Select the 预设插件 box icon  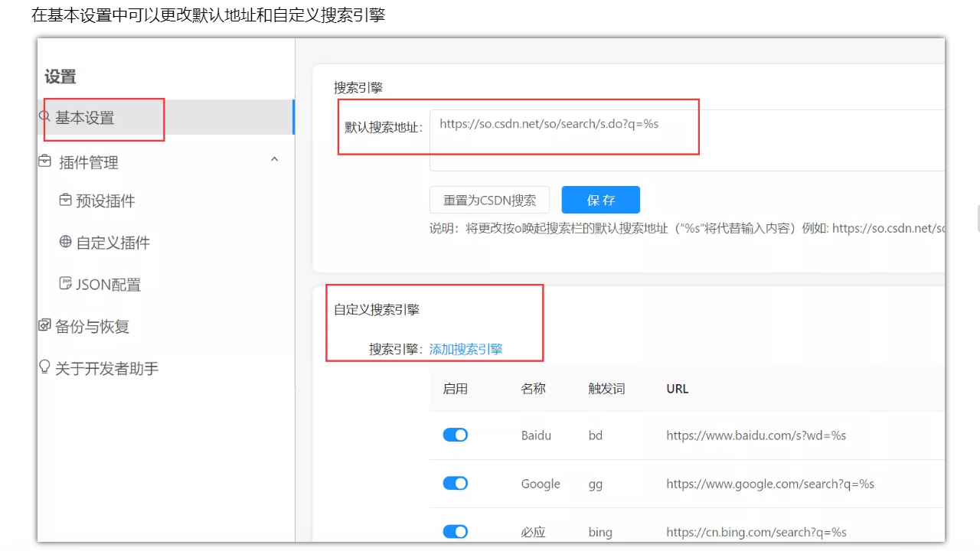coord(64,200)
